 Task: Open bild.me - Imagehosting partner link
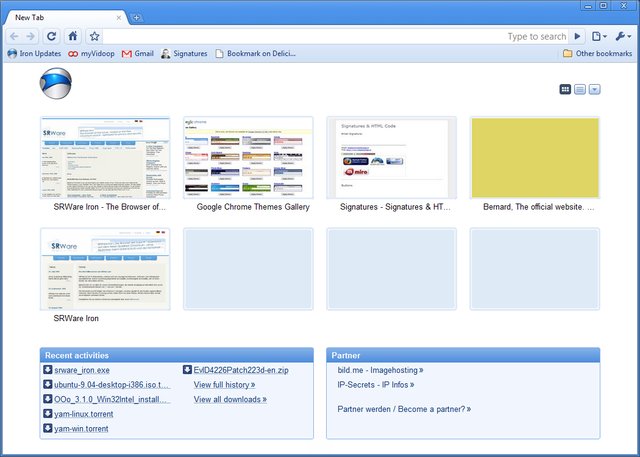point(380,370)
